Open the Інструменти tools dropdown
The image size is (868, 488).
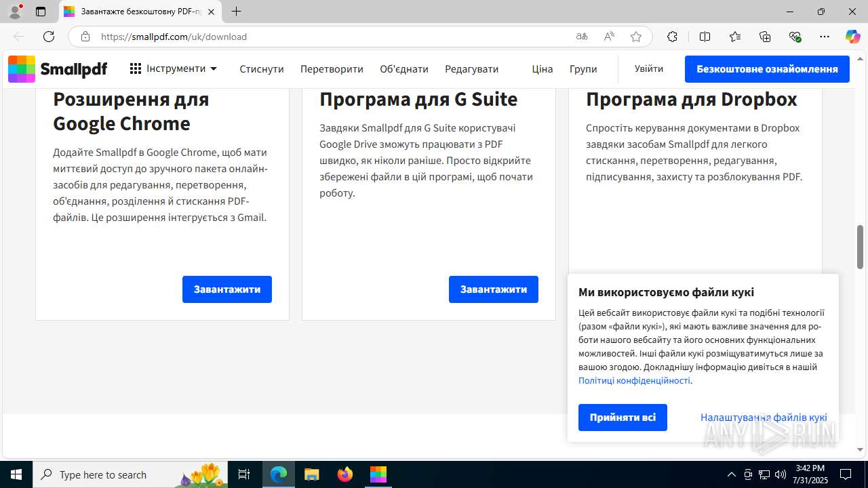(x=174, y=68)
